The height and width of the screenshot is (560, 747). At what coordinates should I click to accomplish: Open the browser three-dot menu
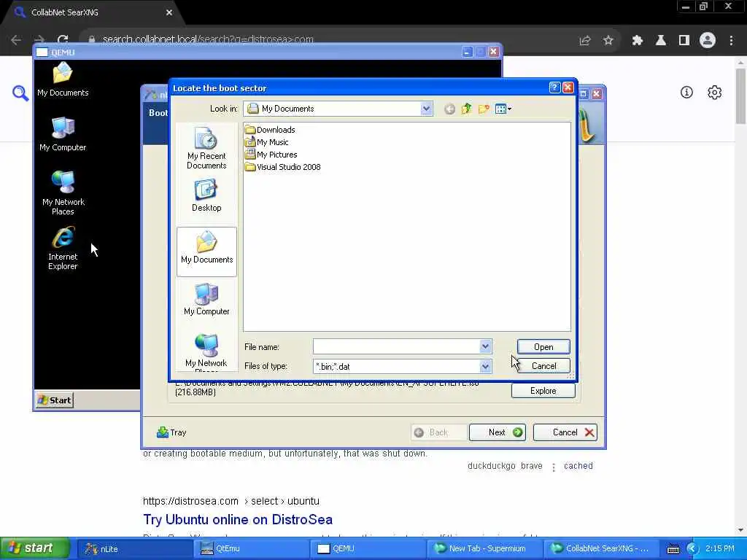731,41
